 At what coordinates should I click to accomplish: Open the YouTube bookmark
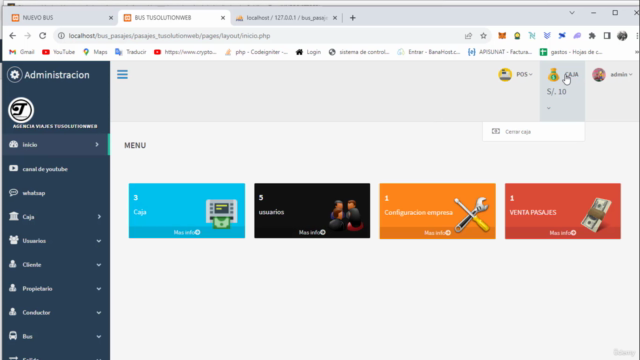point(58,52)
